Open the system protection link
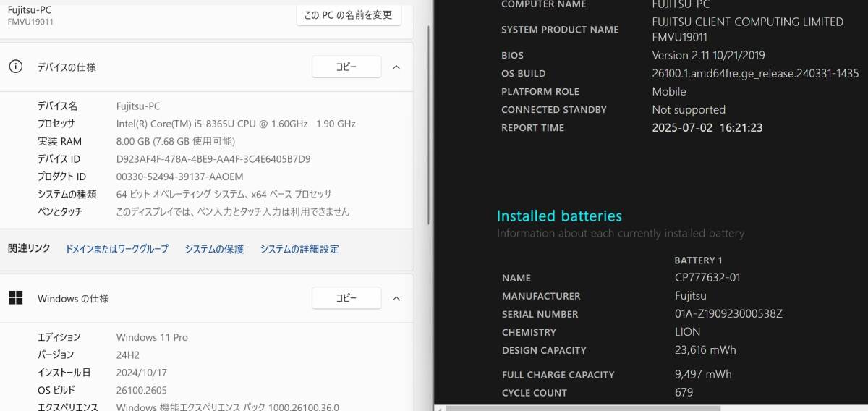 coord(214,249)
